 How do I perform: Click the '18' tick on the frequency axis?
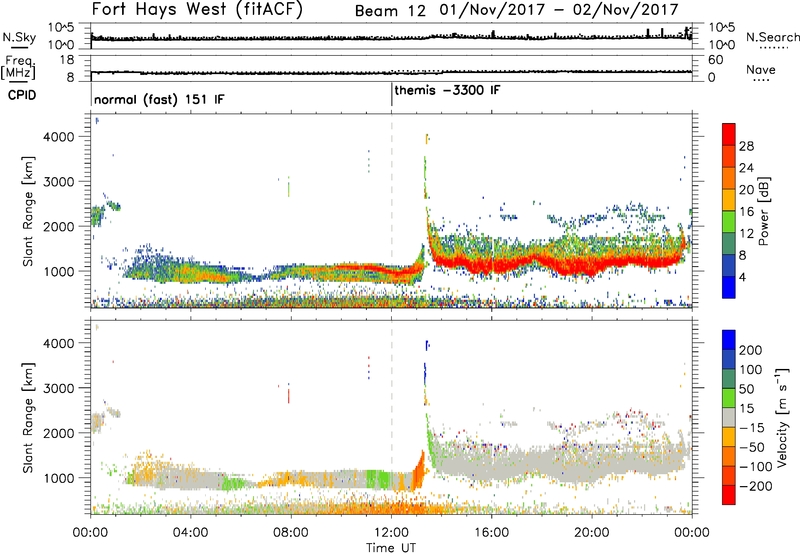click(x=67, y=60)
